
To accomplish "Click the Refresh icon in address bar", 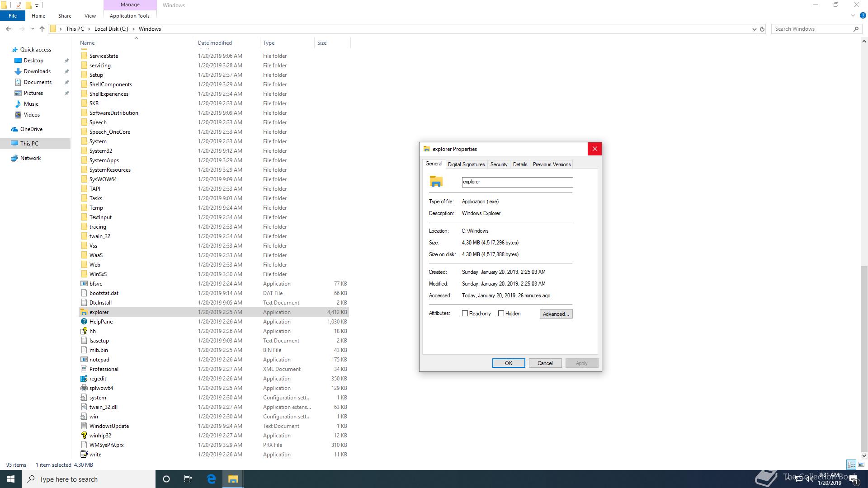I will point(762,29).
